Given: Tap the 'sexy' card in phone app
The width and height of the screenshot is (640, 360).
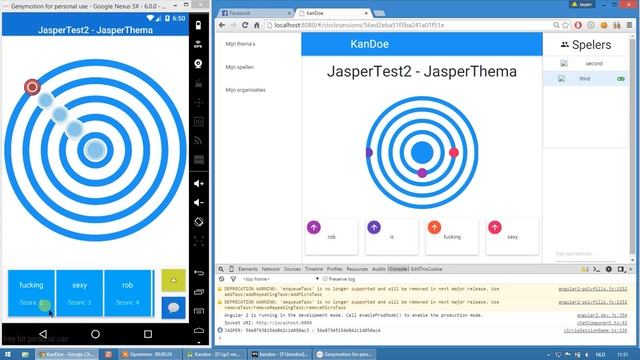Looking at the screenshot, I should (x=80, y=293).
